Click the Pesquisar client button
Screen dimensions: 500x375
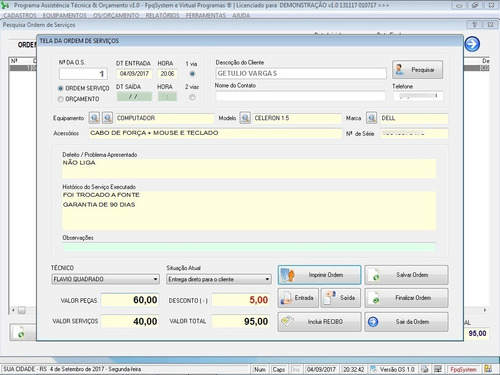[x=418, y=70]
